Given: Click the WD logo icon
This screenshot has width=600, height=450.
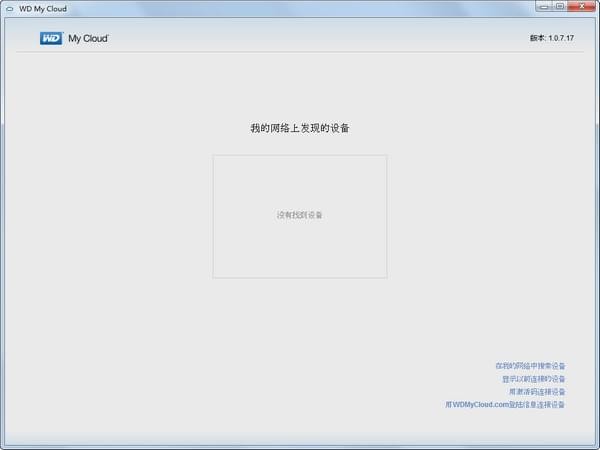Looking at the screenshot, I should [x=51, y=38].
